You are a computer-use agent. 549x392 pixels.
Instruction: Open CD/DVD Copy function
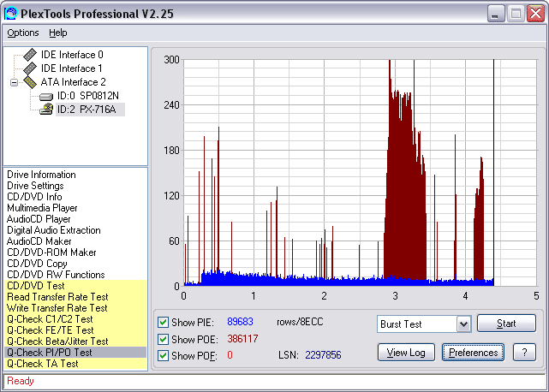37,264
